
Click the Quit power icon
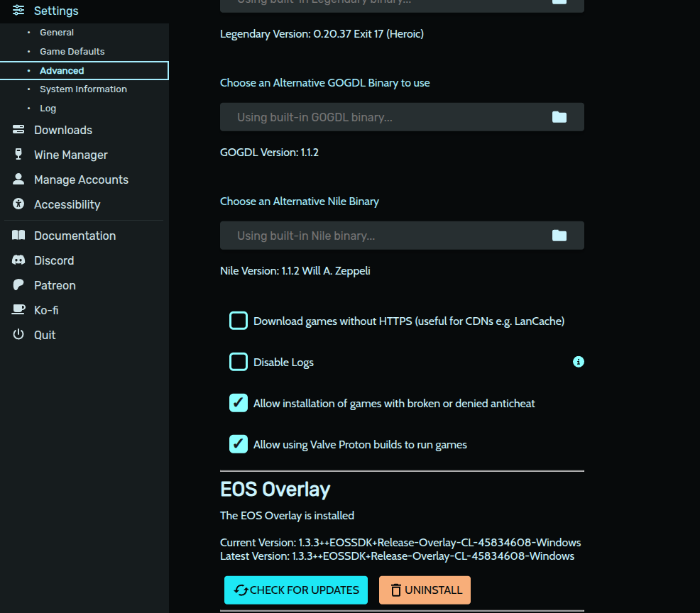click(x=18, y=334)
